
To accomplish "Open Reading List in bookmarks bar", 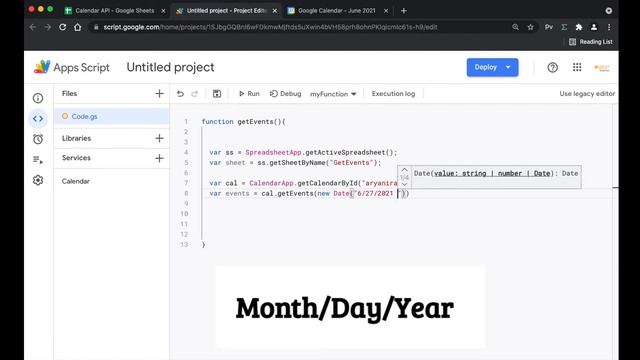I will (591, 42).
